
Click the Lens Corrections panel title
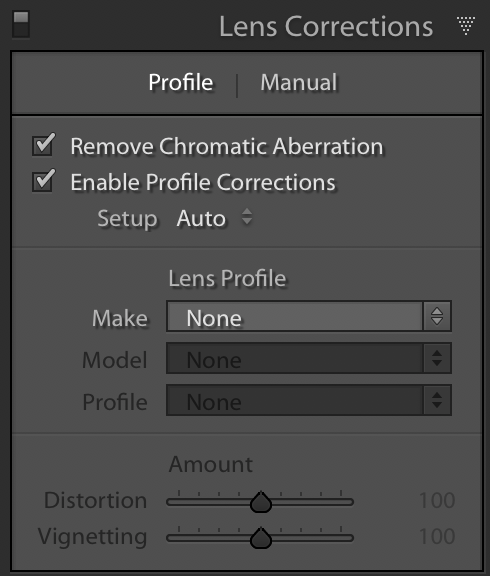coord(326,26)
